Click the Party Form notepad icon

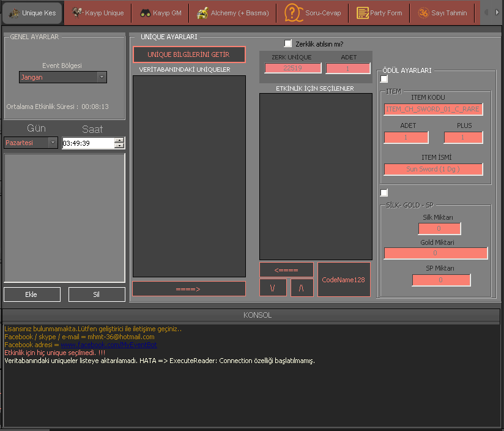[x=363, y=13]
